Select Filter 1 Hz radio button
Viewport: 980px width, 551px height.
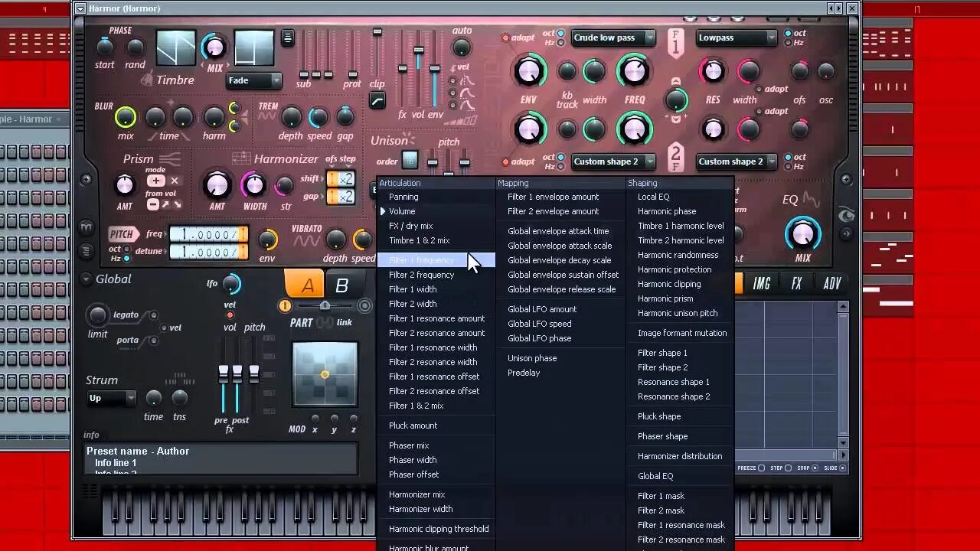(560, 43)
